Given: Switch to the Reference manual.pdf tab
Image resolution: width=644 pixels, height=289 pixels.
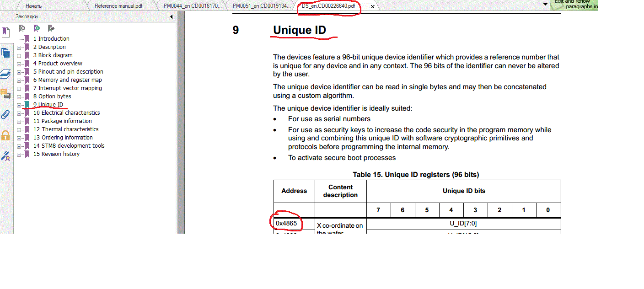Looking at the screenshot, I should point(118,6).
